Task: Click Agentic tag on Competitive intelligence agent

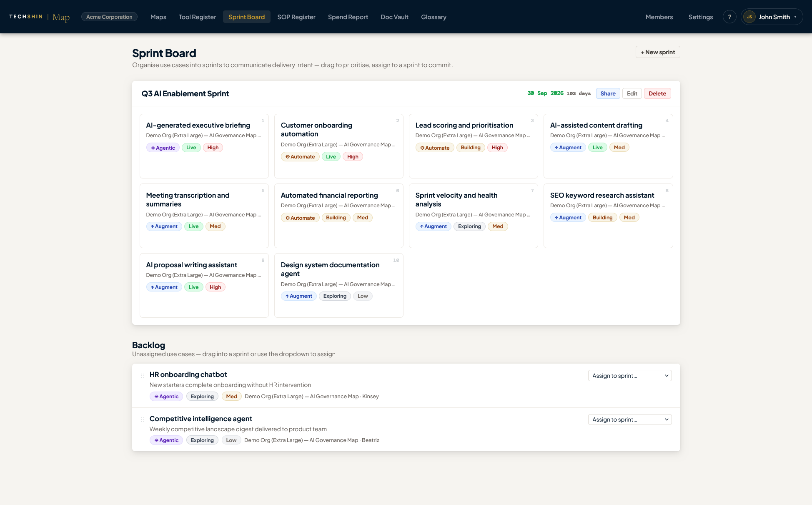Action: [x=166, y=440]
